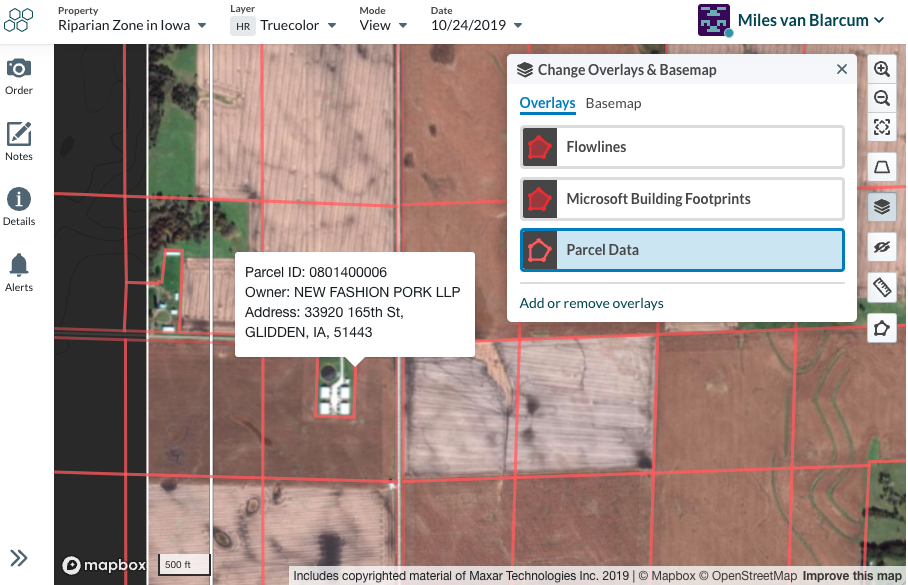Activate the measure ruler tool

pos(881,287)
